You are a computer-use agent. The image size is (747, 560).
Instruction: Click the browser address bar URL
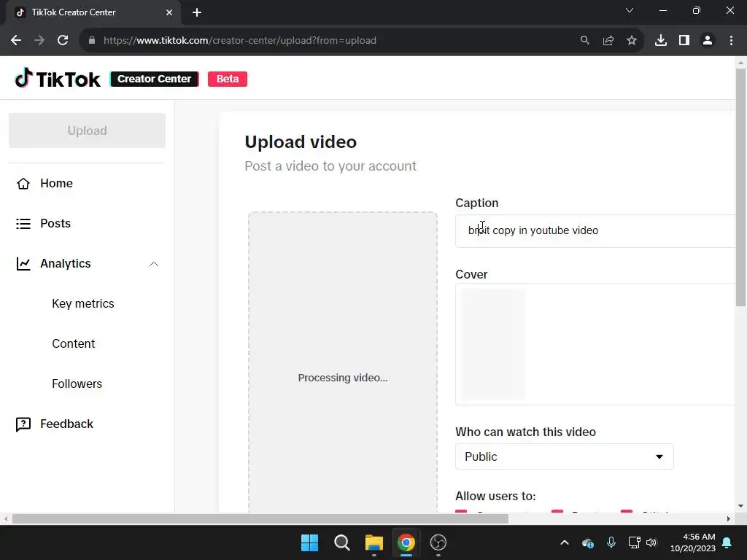(239, 41)
